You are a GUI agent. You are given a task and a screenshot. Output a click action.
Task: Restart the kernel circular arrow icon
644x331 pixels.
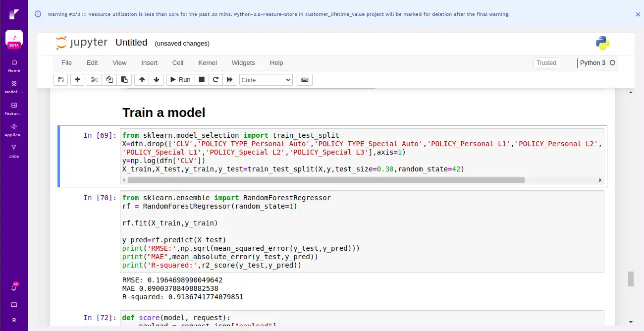(215, 79)
